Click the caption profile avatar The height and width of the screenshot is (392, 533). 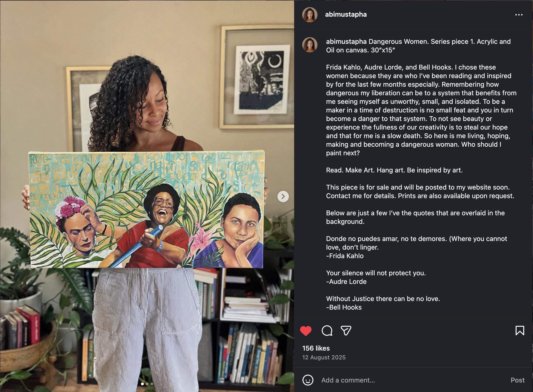click(310, 45)
